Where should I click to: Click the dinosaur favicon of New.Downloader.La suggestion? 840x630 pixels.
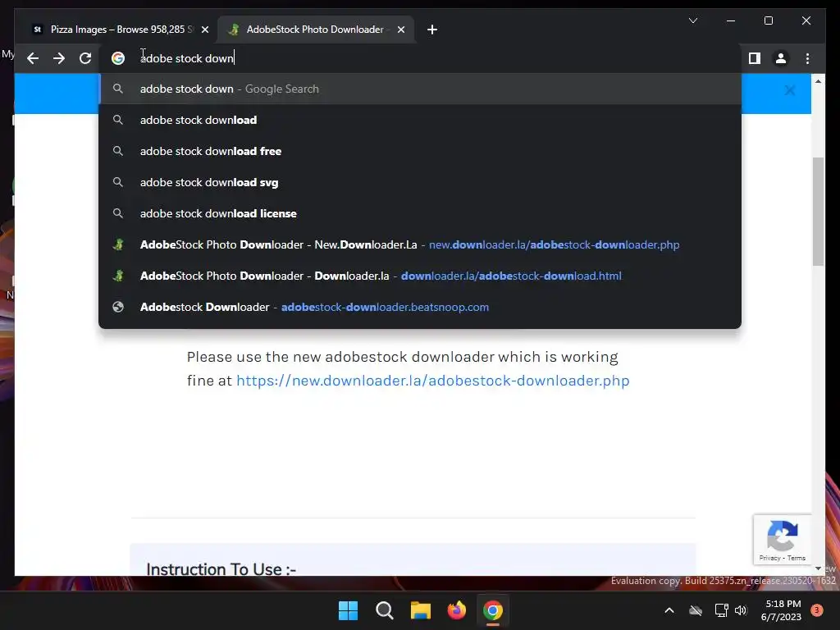pos(118,244)
